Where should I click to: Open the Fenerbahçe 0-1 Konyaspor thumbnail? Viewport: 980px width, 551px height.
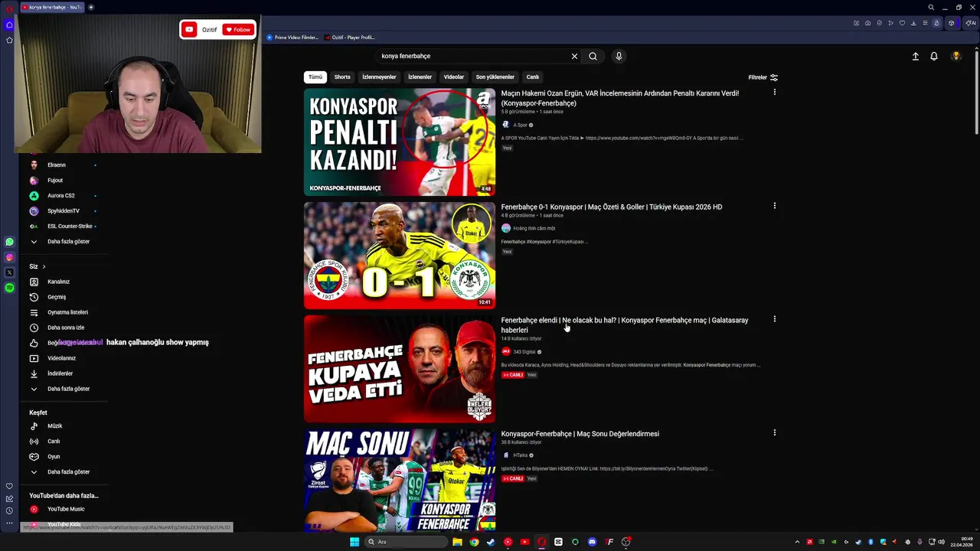tap(400, 255)
